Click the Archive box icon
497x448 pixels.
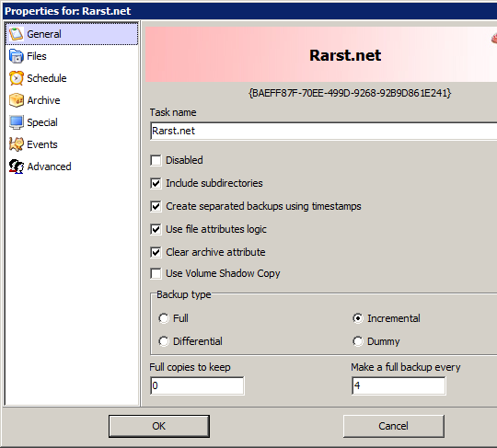pyautogui.click(x=17, y=100)
